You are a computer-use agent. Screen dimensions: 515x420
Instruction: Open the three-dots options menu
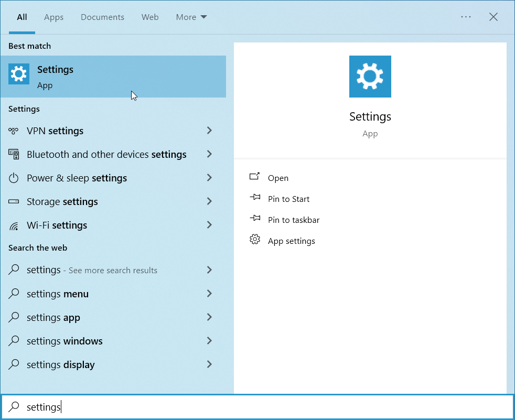pos(466,17)
